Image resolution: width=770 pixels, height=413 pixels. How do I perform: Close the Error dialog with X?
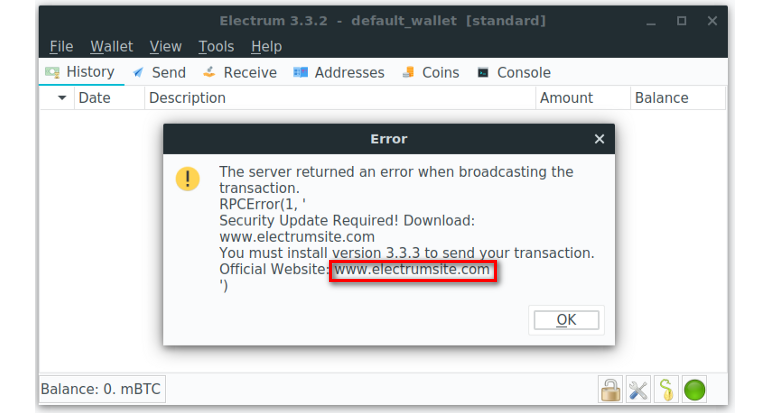click(599, 139)
